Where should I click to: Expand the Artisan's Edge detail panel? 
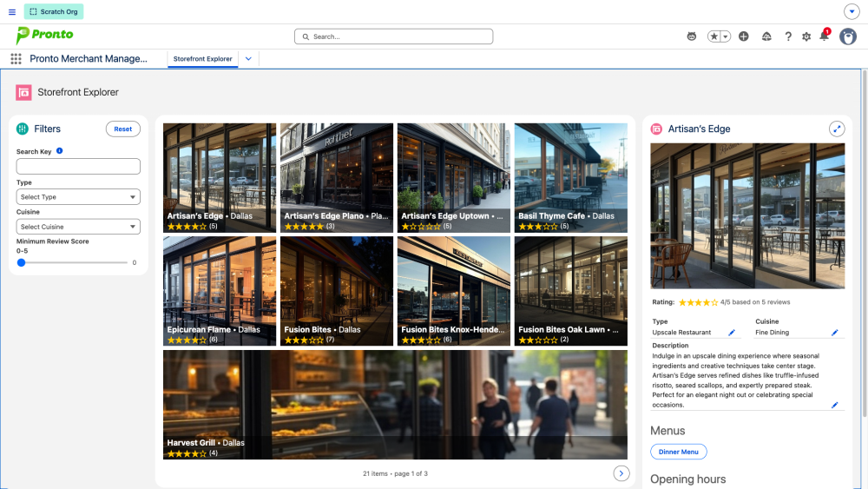coord(837,129)
